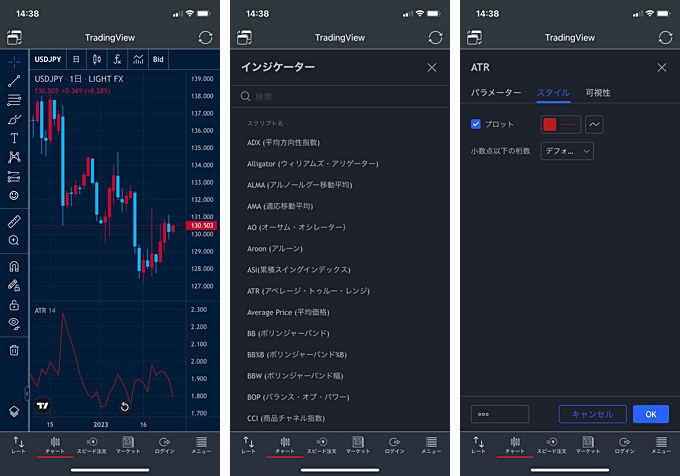Open チャート tab in middle screen bottom bar
Screen dimensions: 680x476
click(285, 445)
